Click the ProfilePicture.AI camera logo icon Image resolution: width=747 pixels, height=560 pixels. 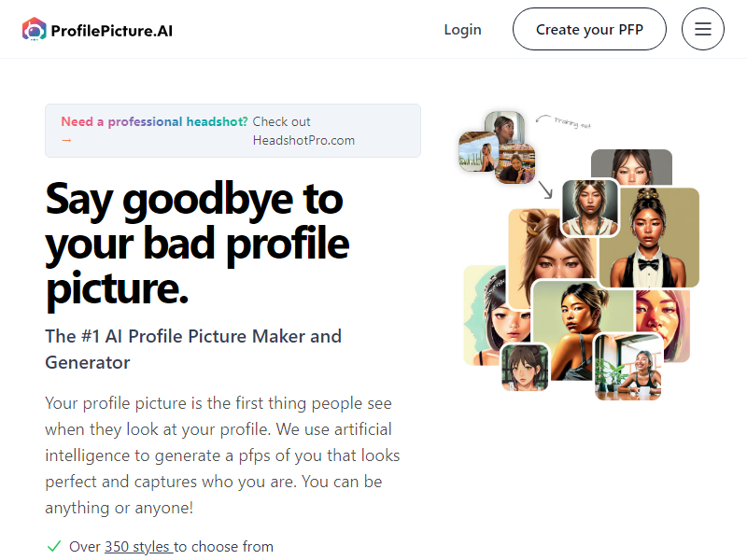34,30
